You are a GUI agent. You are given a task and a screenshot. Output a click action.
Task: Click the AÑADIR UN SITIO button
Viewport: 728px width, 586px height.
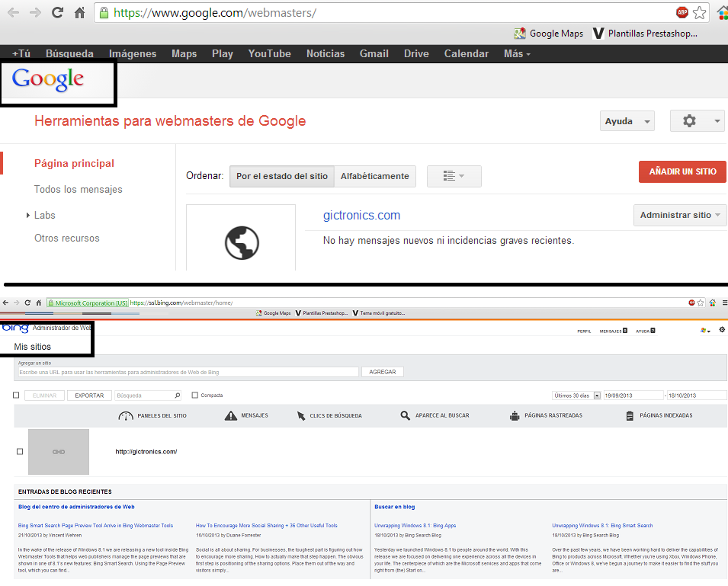[x=682, y=171]
